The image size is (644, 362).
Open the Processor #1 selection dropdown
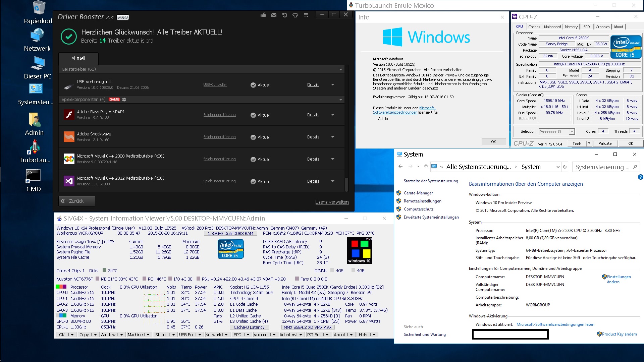pos(572,132)
